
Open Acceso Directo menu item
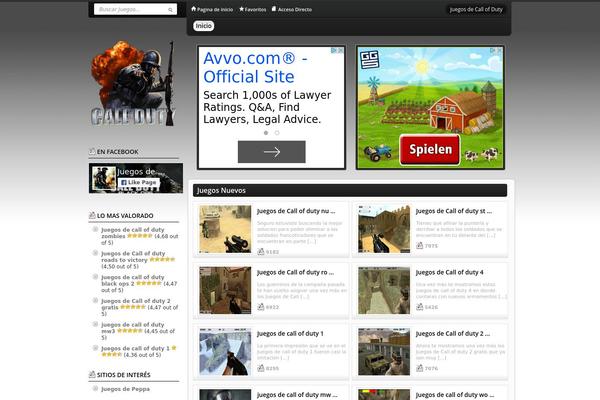295,10
